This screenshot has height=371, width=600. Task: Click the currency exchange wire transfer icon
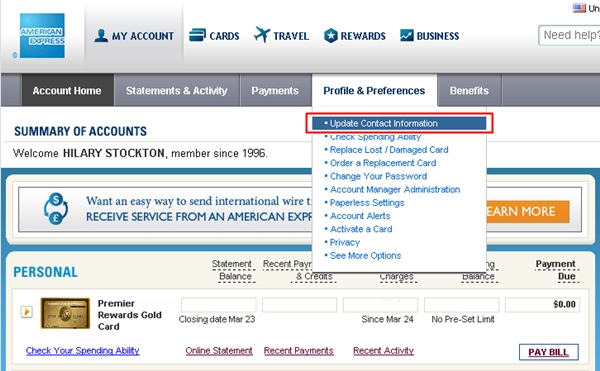[x=56, y=209]
